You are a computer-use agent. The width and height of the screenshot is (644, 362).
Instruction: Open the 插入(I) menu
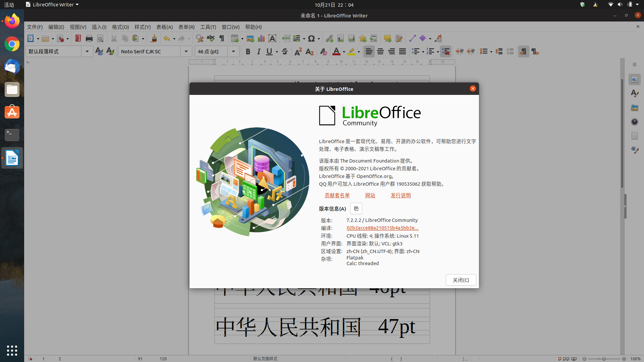tap(99, 27)
